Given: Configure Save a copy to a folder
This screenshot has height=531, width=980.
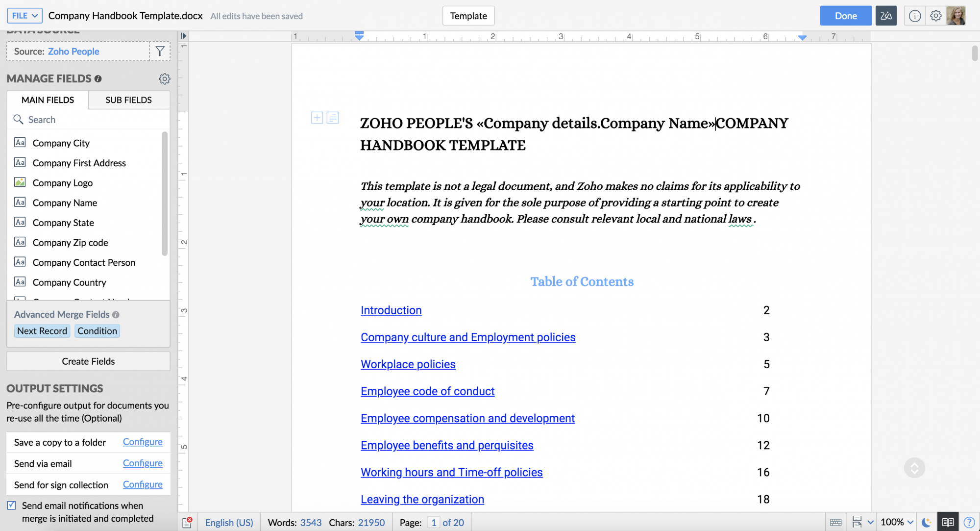Looking at the screenshot, I should 143,442.
